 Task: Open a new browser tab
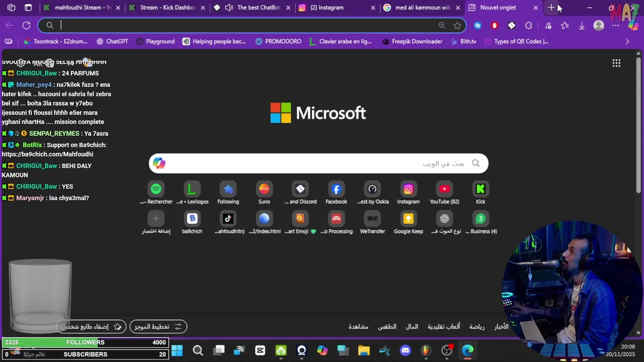[x=551, y=8]
